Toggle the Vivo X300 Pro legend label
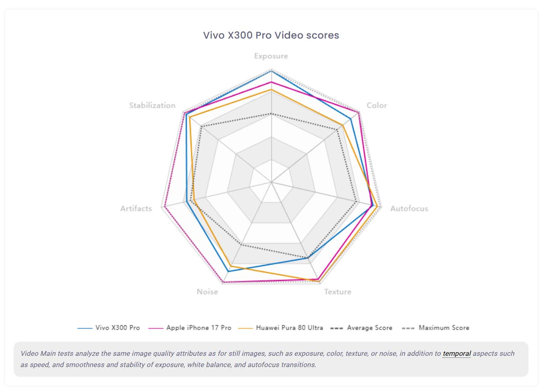The height and width of the screenshot is (392, 543). tap(117, 328)
